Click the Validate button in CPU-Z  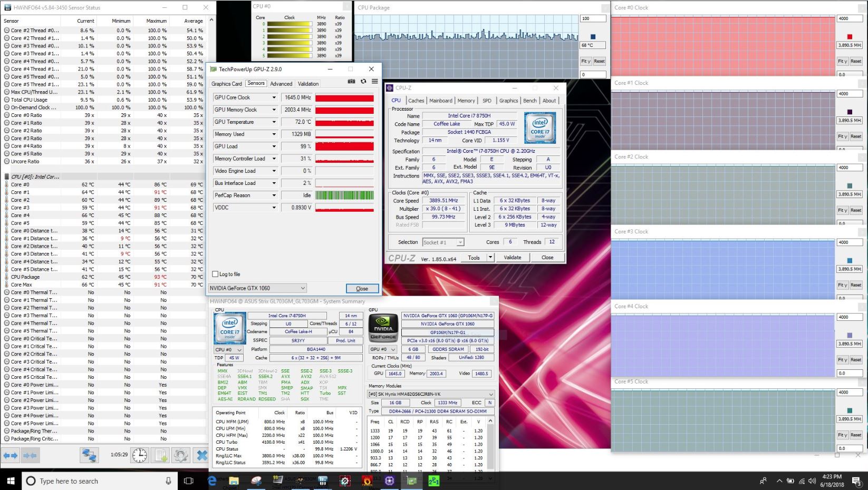click(x=512, y=258)
